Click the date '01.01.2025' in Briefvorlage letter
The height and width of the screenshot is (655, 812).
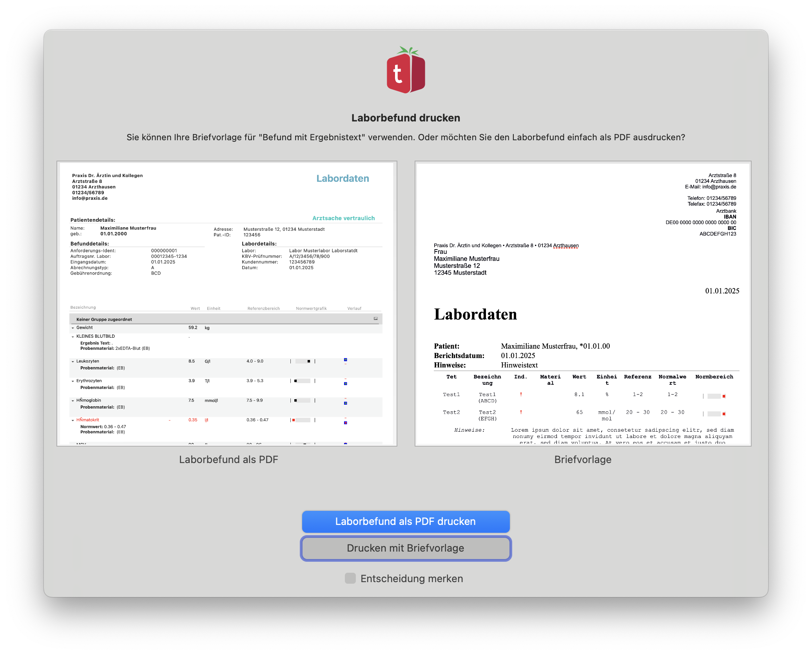pos(722,291)
